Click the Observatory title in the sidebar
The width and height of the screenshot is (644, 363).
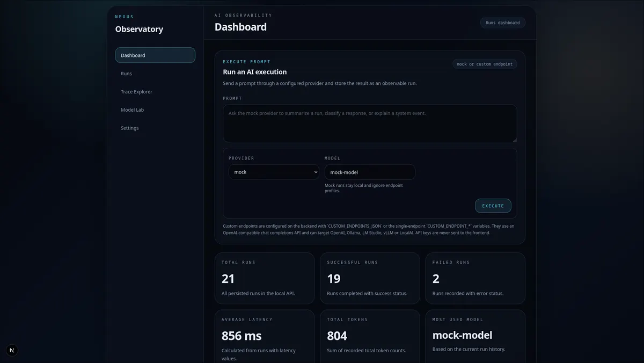pyautogui.click(x=139, y=29)
